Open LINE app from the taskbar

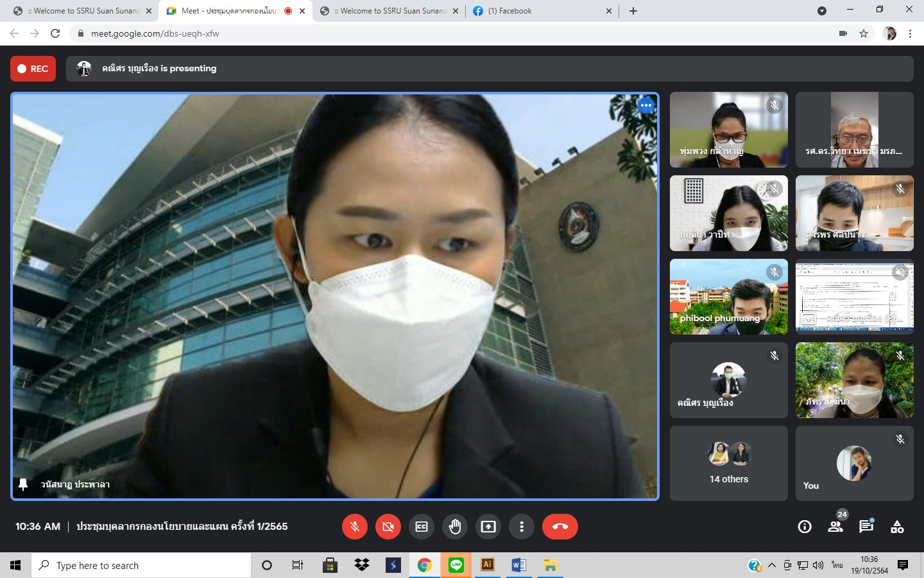456,565
